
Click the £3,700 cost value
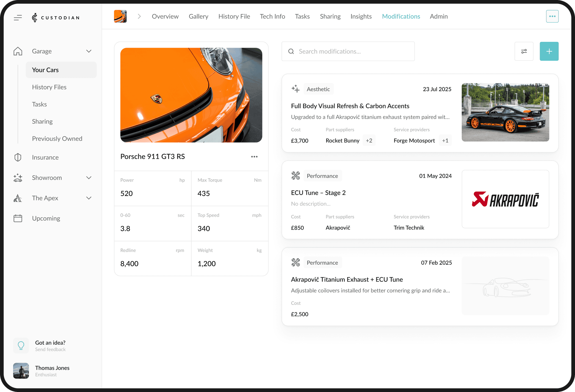[299, 140]
